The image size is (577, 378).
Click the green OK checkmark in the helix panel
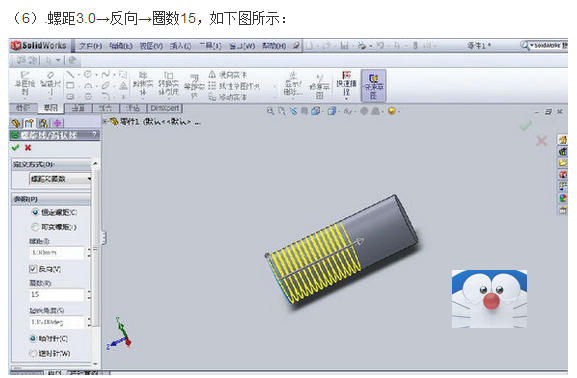click(x=15, y=148)
